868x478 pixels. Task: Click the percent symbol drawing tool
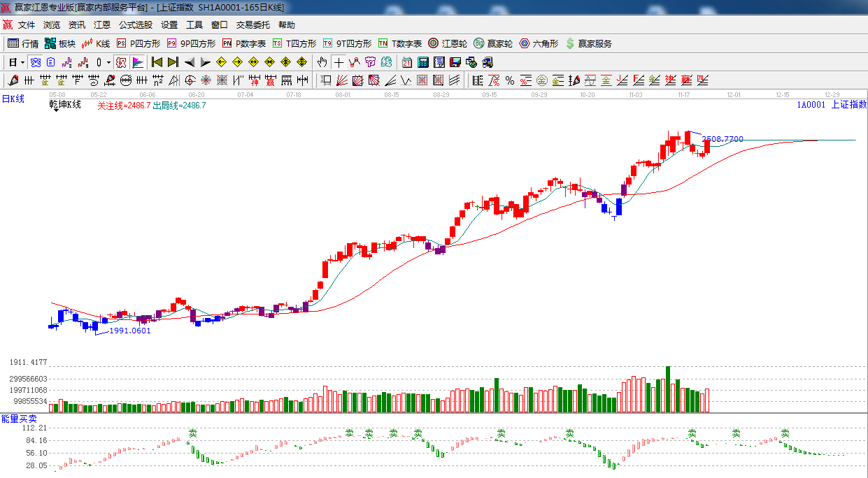tap(510, 80)
